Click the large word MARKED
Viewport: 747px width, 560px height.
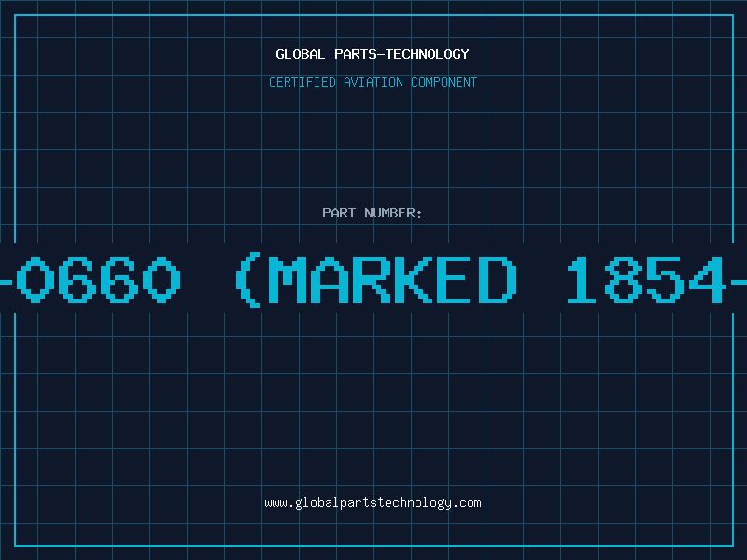tap(393, 280)
